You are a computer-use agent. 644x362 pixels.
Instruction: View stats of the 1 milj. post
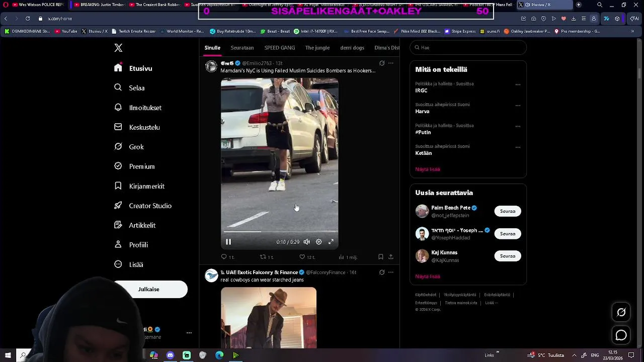[x=348, y=257]
